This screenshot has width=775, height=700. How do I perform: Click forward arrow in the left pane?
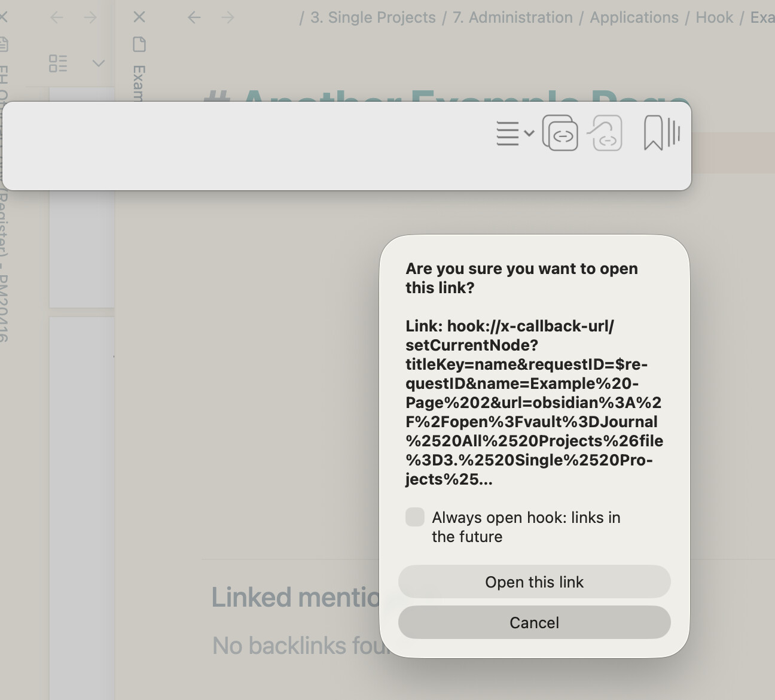point(90,17)
